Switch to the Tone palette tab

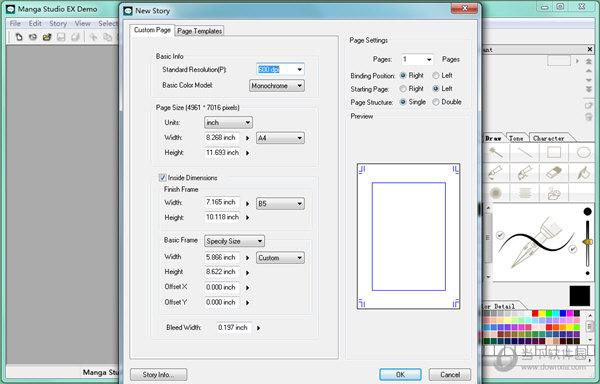[516, 138]
